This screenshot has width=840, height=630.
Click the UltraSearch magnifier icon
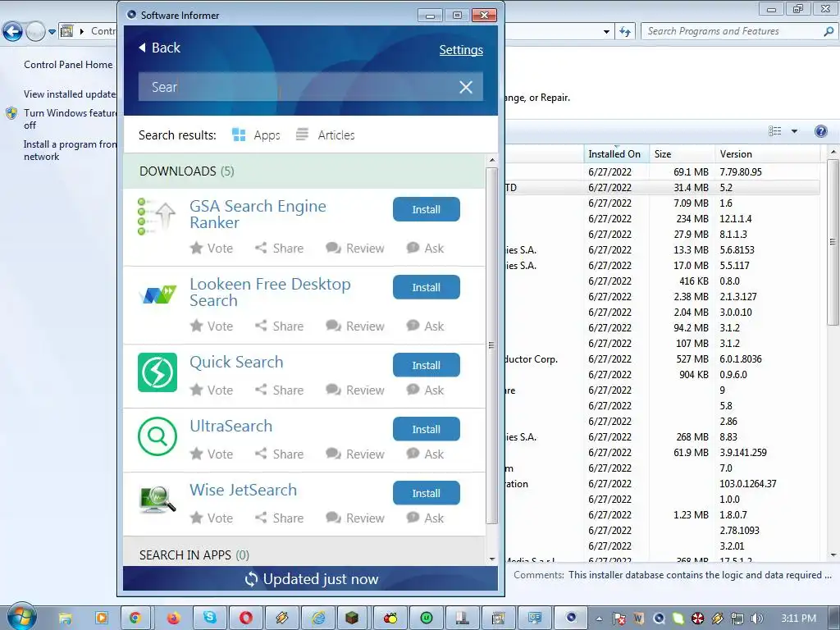tap(157, 436)
